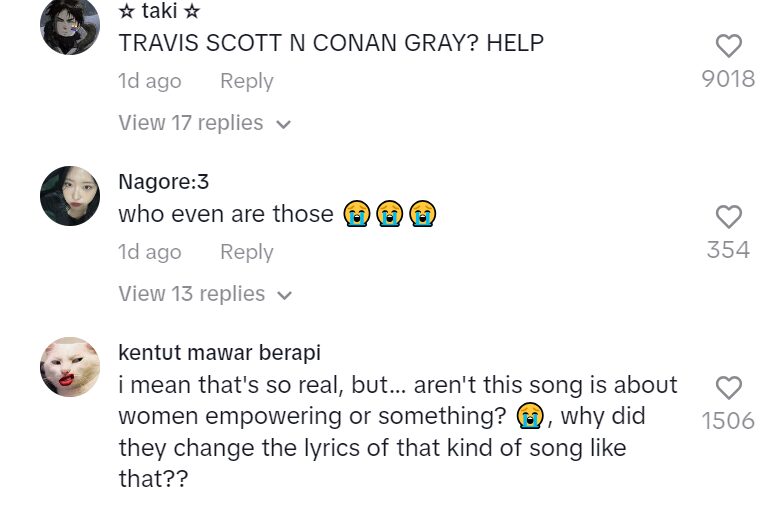Screen dimensions: 770x506
Task: Open taki's profile picture
Action: click(70, 25)
